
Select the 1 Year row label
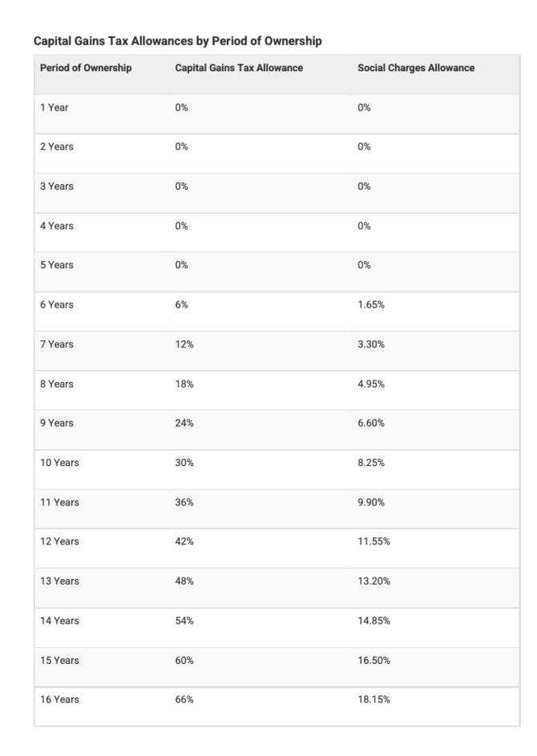(55, 107)
